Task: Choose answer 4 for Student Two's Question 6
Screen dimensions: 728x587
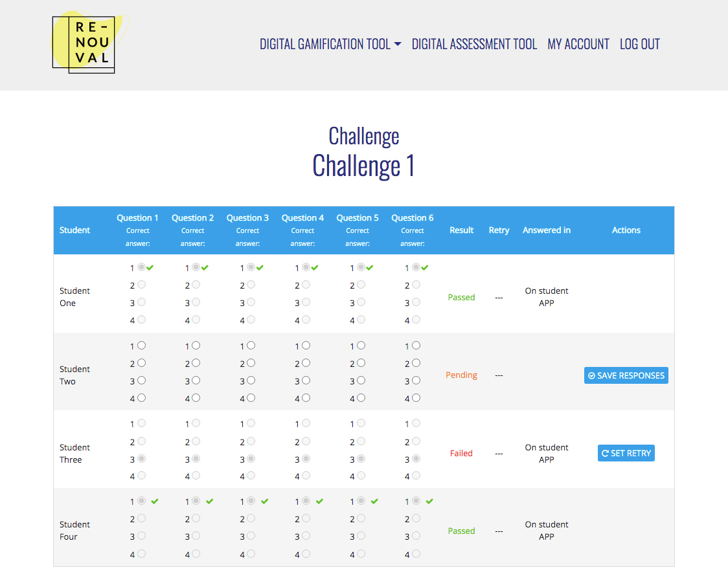Action: pos(416,398)
